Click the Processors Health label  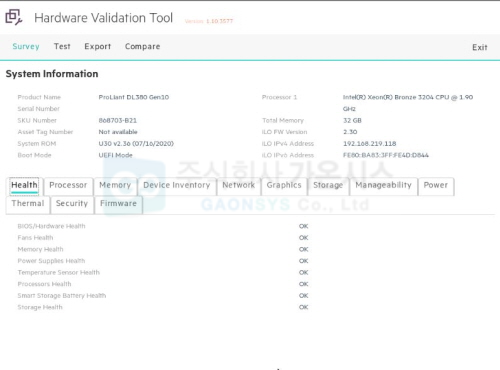coord(44,284)
